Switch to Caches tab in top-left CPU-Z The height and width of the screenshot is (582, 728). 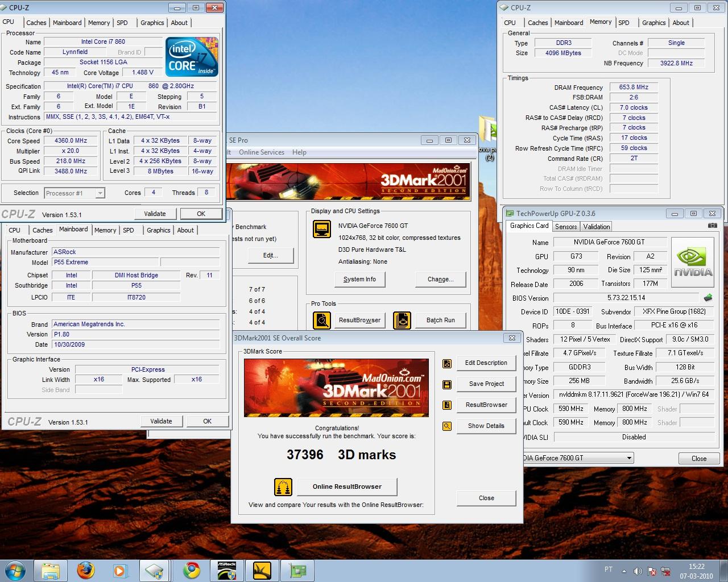[36, 23]
